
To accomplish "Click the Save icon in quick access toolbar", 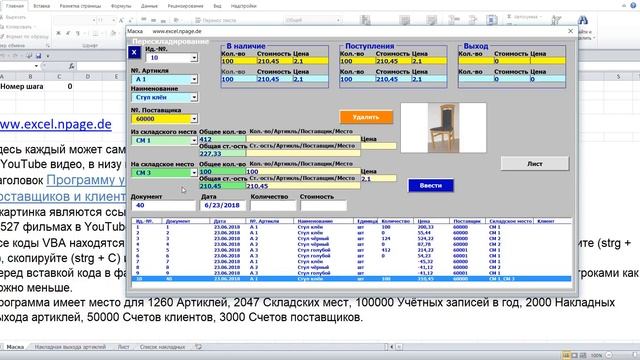I will [x=38, y=56].
